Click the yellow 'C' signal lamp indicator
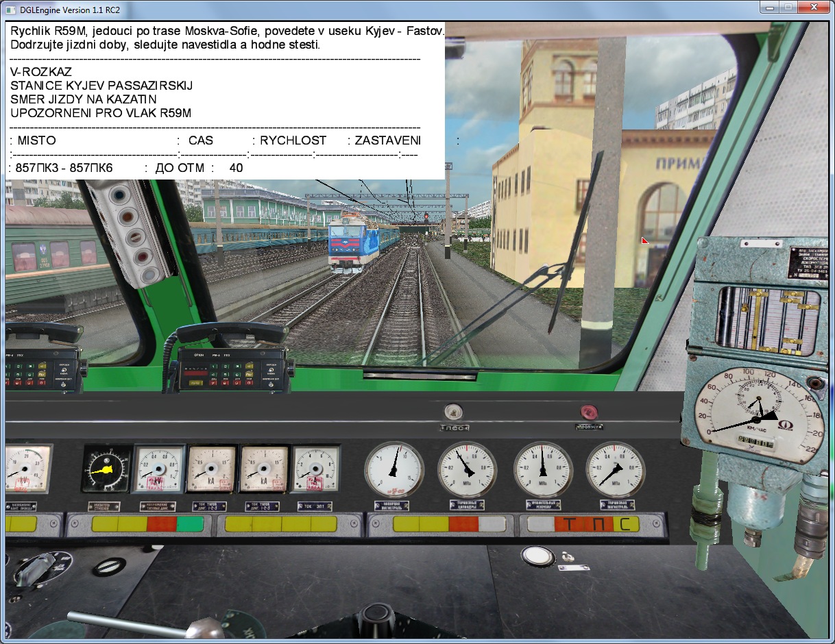 pyautogui.click(x=624, y=525)
